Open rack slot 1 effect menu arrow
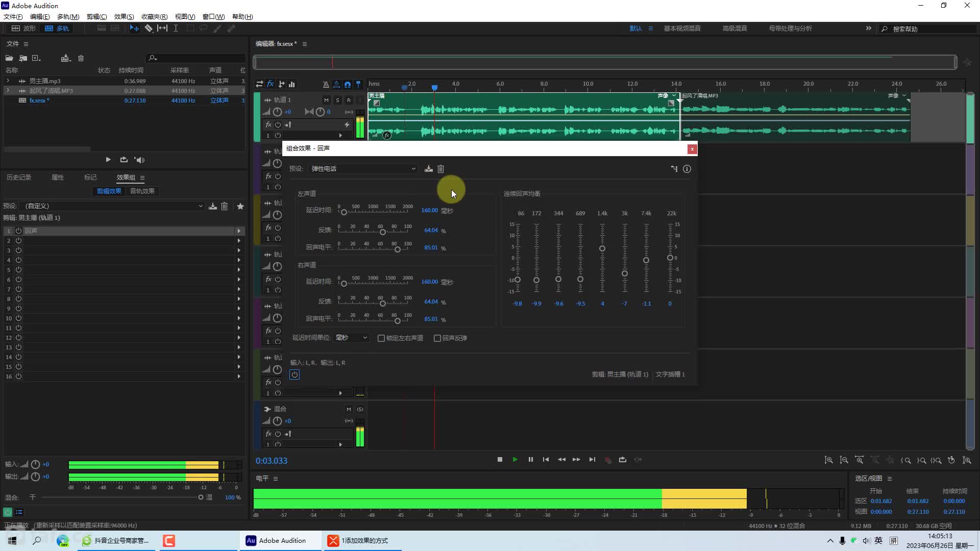Image resolution: width=980 pixels, height=551 pixels. (238, 231)
